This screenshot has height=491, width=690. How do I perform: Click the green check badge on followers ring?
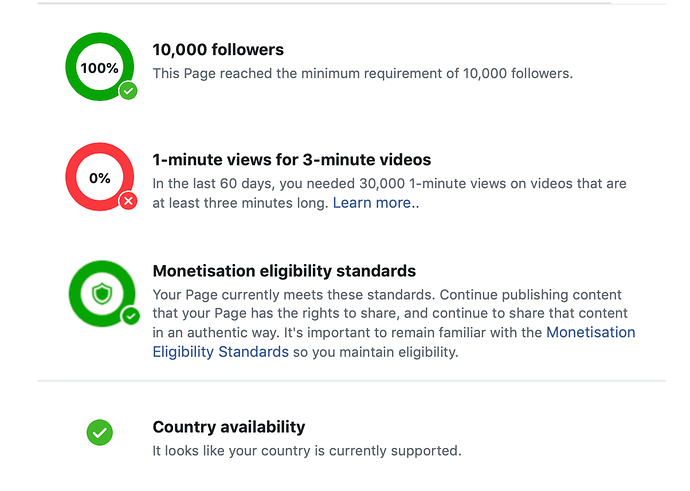tap(128, 91)
